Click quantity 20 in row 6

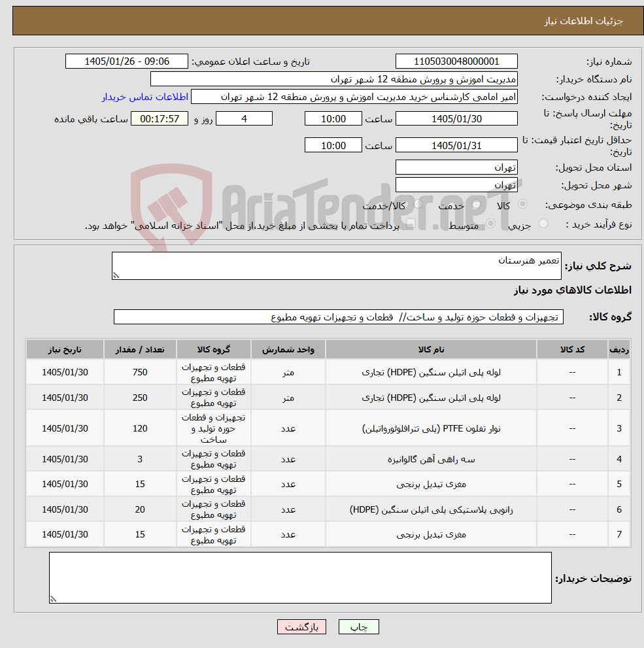click(x=140, y=509)
